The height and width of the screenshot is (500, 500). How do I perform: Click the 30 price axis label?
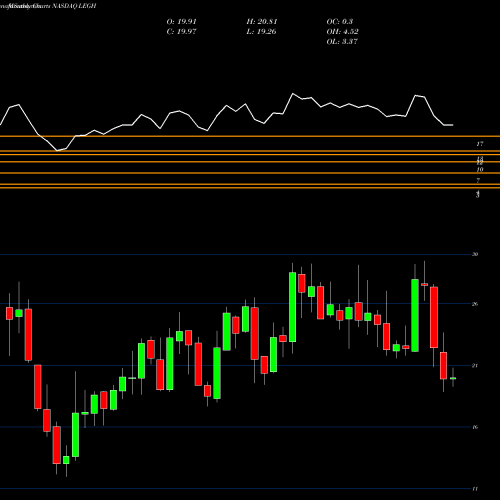pyautogui.click(x=475, y=254)
